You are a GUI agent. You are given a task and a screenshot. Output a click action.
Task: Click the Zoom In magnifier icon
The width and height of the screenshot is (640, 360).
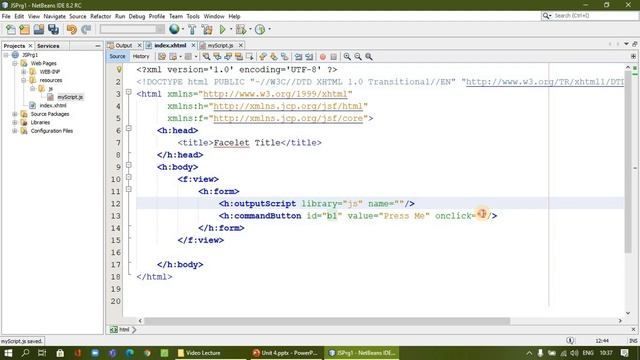point(347,57)
